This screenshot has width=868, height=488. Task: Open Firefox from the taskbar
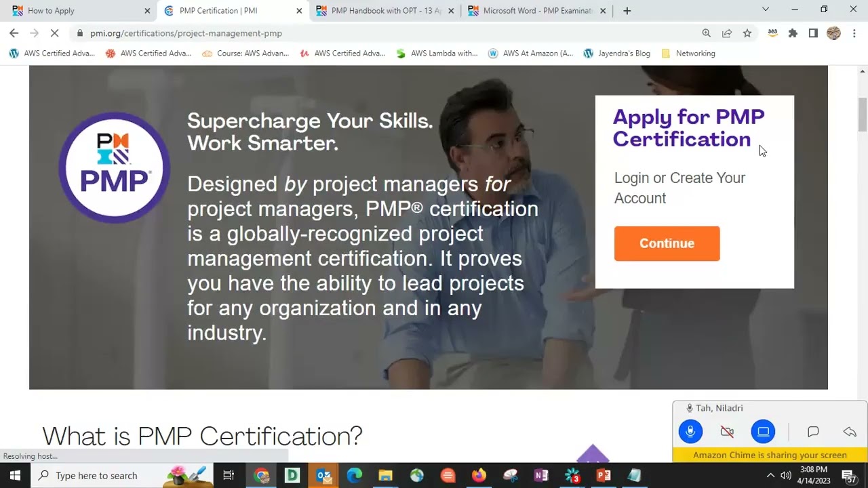(x=479, y=475)
